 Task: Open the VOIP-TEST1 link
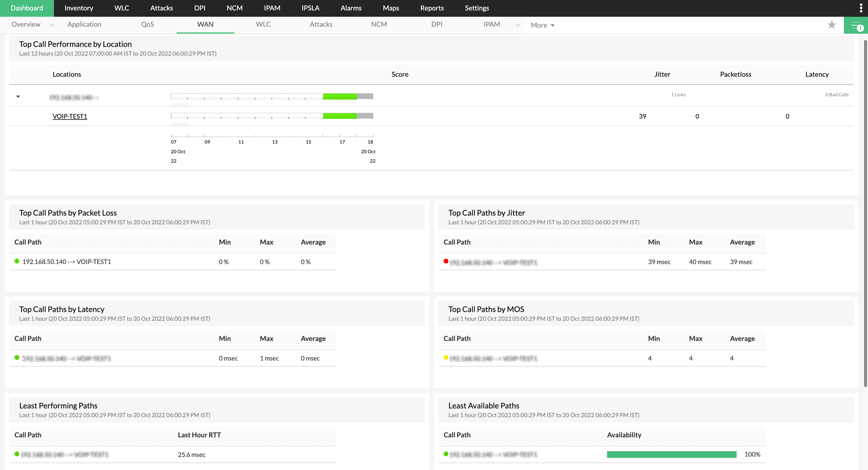(70, 116)
